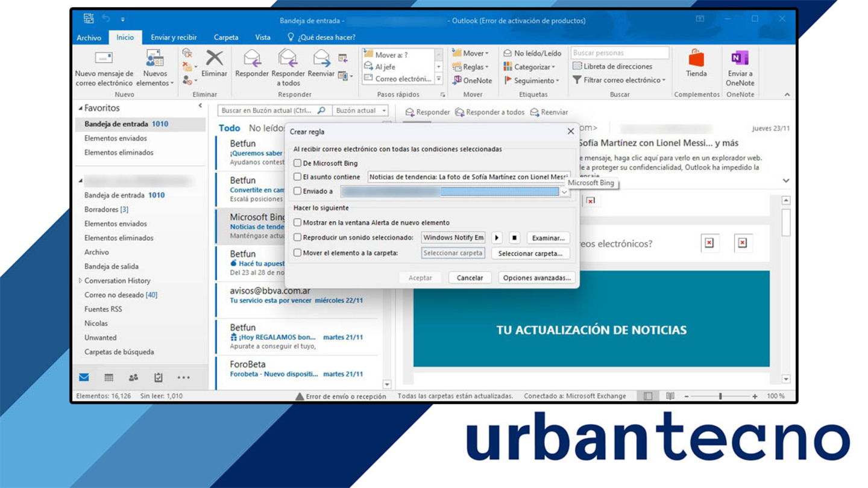Click the Seleccionar carpeta... button
This screenshot has height=488, width=868.
pos(530,254)
